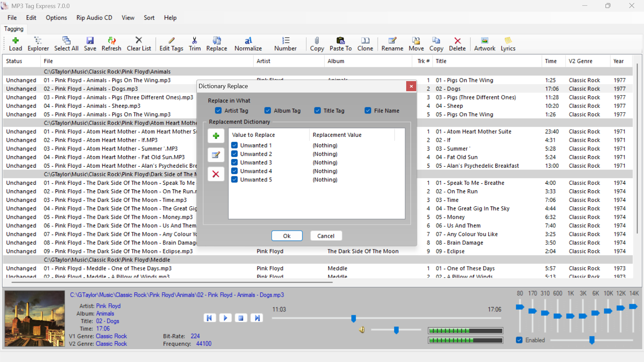Adjust the 14K equalizer slider
Screen dimensions: 644x362
pos(633,306)
